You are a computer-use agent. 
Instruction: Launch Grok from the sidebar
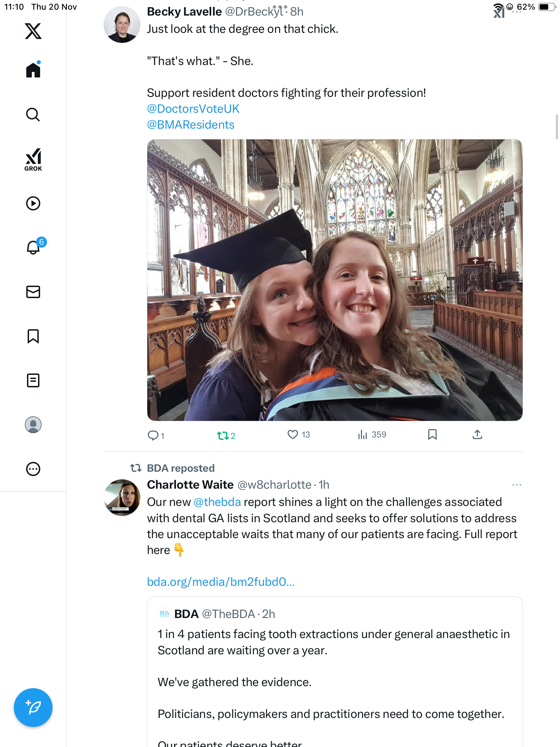tap(33, 159)
